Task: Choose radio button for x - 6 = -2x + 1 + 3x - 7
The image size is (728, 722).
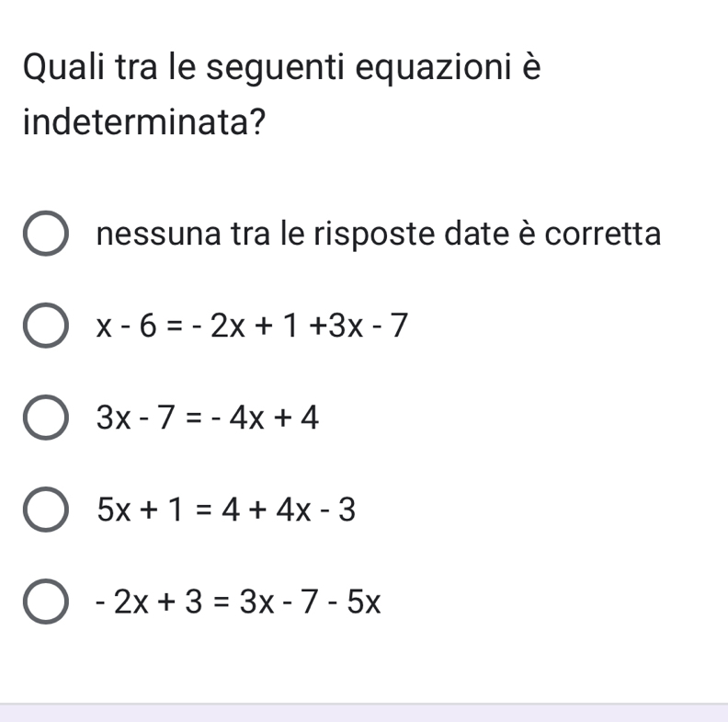Action: (x=45, y=327)
